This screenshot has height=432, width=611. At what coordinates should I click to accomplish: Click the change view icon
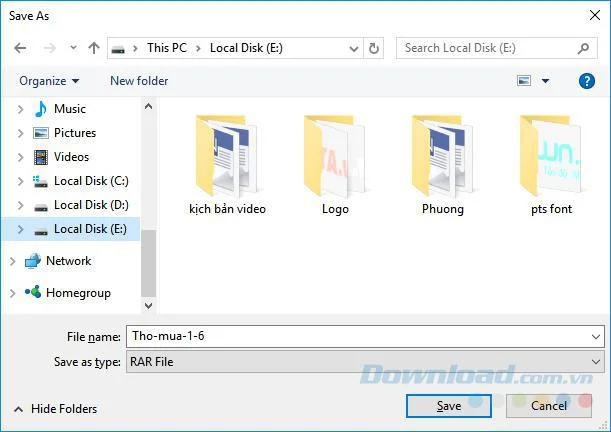[x=524, y=81]
